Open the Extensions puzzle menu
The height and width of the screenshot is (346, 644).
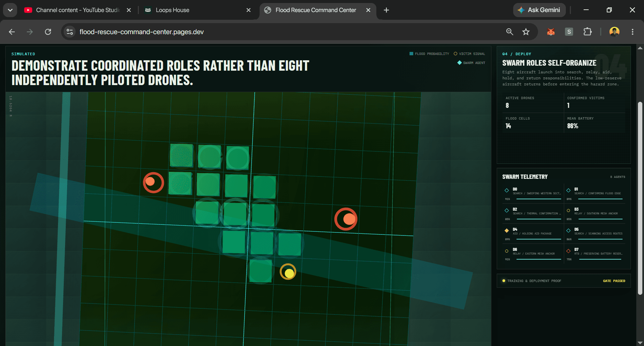[x=587, y=32]
